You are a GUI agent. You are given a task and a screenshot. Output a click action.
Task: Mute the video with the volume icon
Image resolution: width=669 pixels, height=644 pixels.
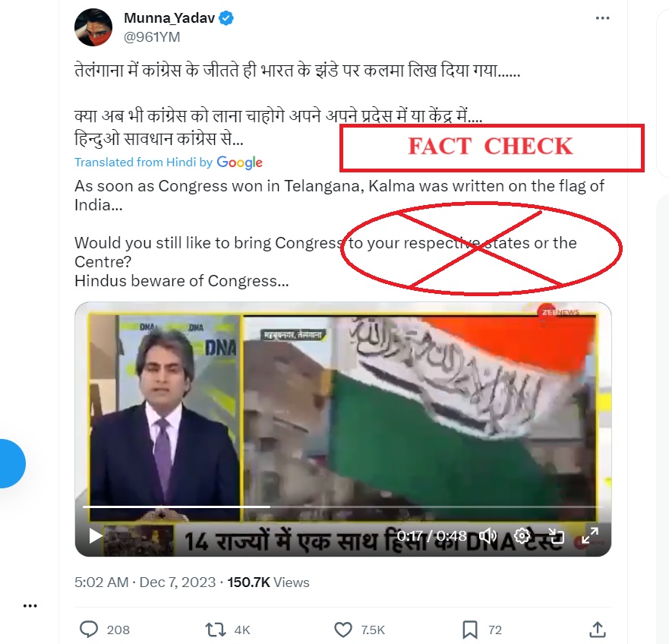488,535
